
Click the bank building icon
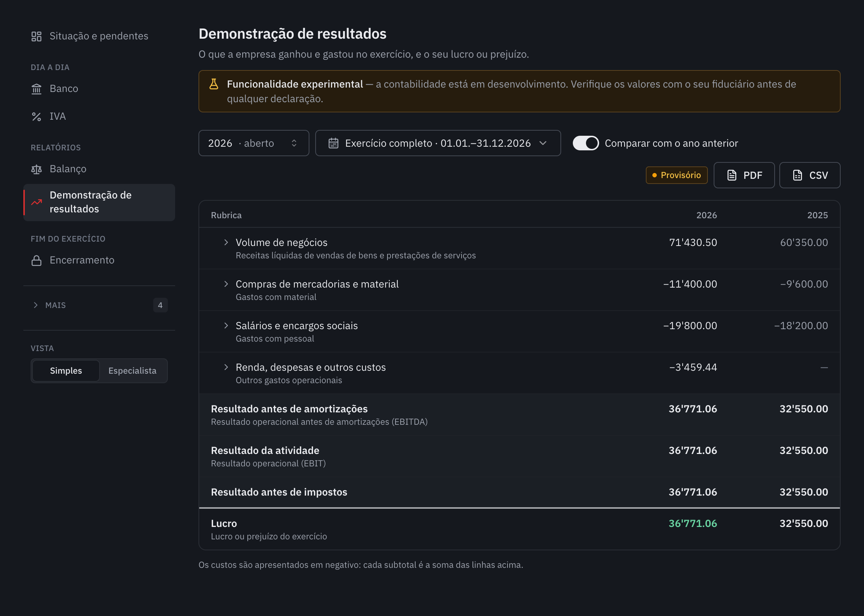(x=36, y=89)
